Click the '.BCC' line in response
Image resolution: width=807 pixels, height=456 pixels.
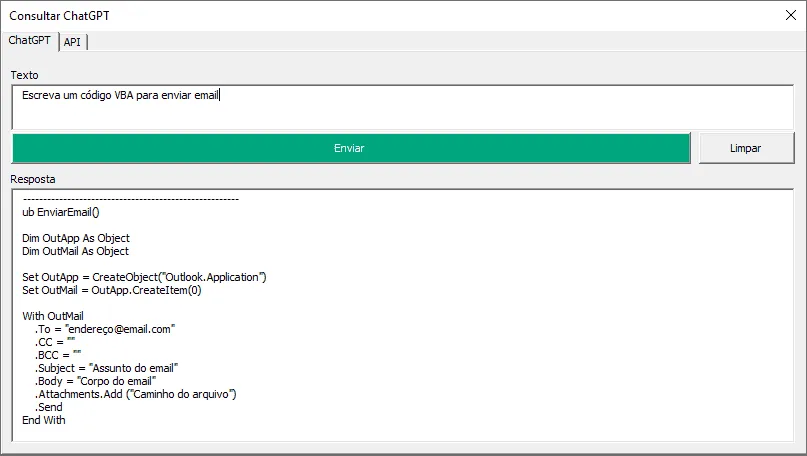58,355
